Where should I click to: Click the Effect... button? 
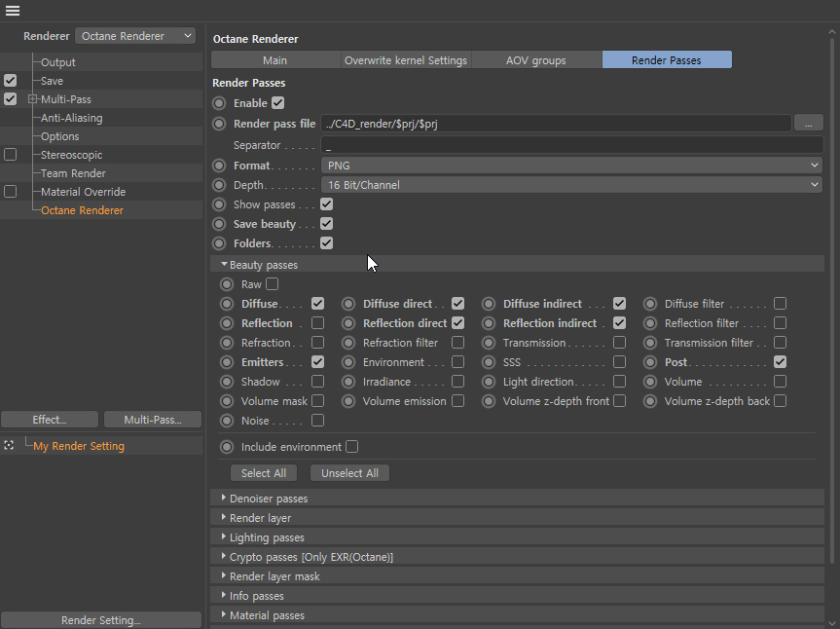(50, 420)
